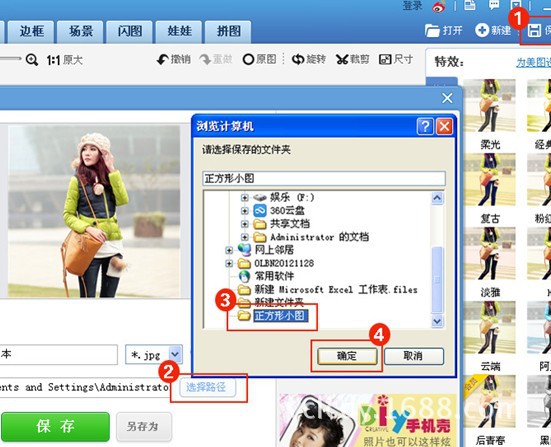Select the 正方形小图 folder
The width and height of the screenshot is (551, 447).
pos(281,316)
